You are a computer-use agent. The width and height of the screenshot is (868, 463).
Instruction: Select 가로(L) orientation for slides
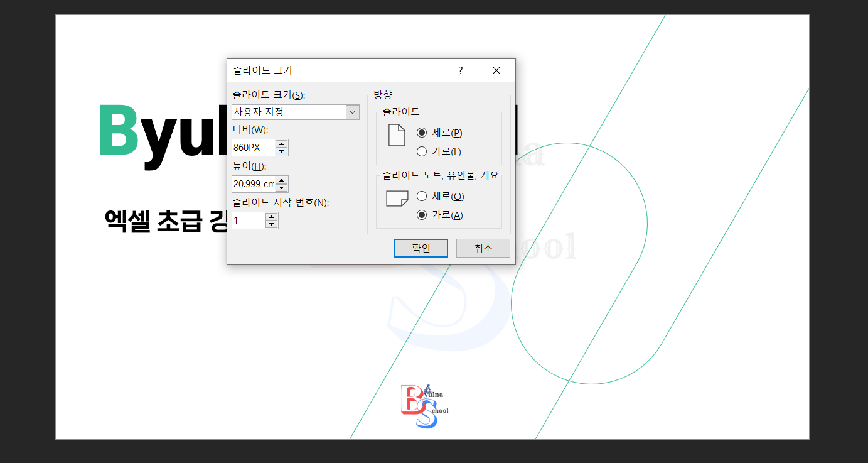(x=423, y=151)
